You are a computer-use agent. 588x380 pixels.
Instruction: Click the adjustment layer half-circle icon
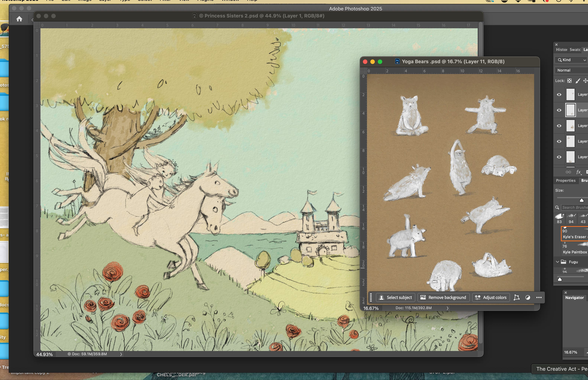coord(528,297)
